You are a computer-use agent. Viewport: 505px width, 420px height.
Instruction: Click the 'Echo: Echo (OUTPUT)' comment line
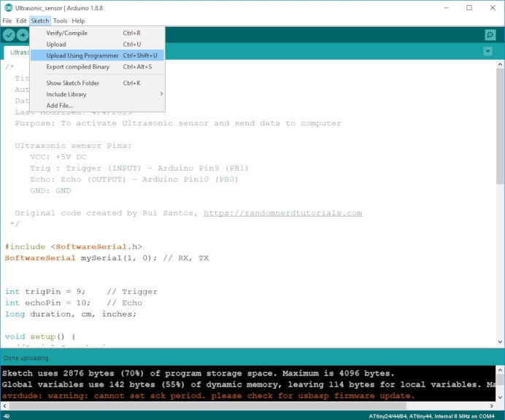[134, 179]
